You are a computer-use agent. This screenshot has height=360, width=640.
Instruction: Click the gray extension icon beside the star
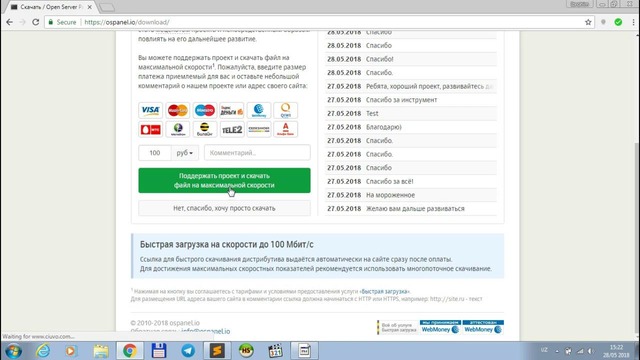pyautogui.click(x=603, y=22)
